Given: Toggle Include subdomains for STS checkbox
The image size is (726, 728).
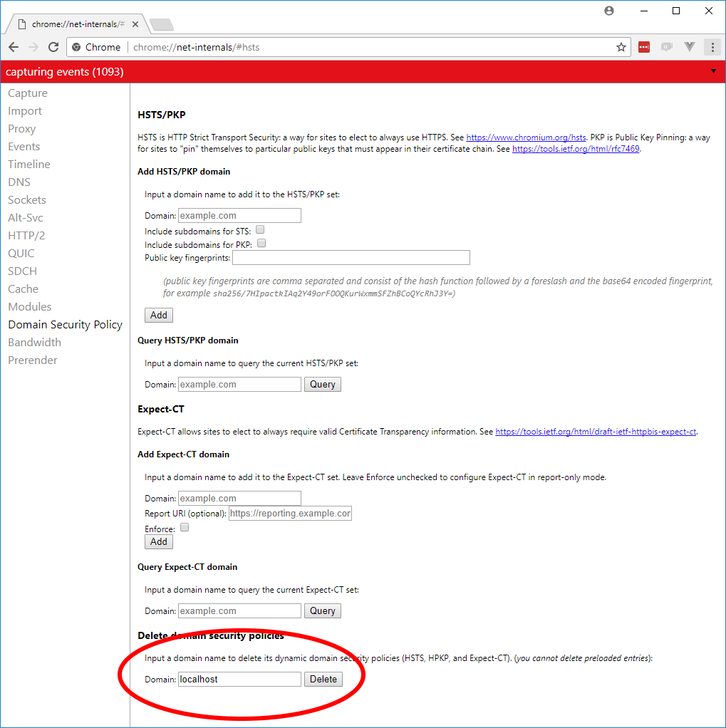Looking at the screenshot, I should point(260,229).
